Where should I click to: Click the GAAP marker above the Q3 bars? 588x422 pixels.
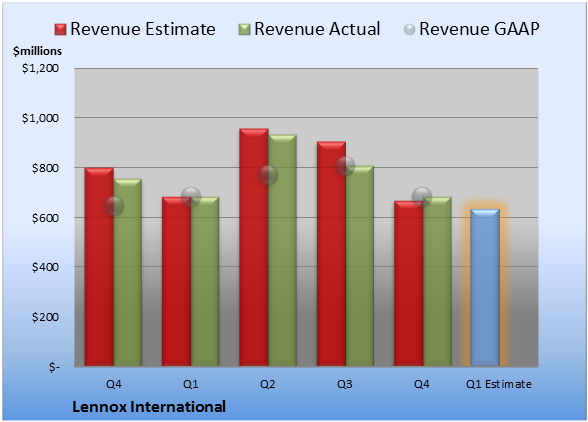pyautogui.click(x=345, y=166)
